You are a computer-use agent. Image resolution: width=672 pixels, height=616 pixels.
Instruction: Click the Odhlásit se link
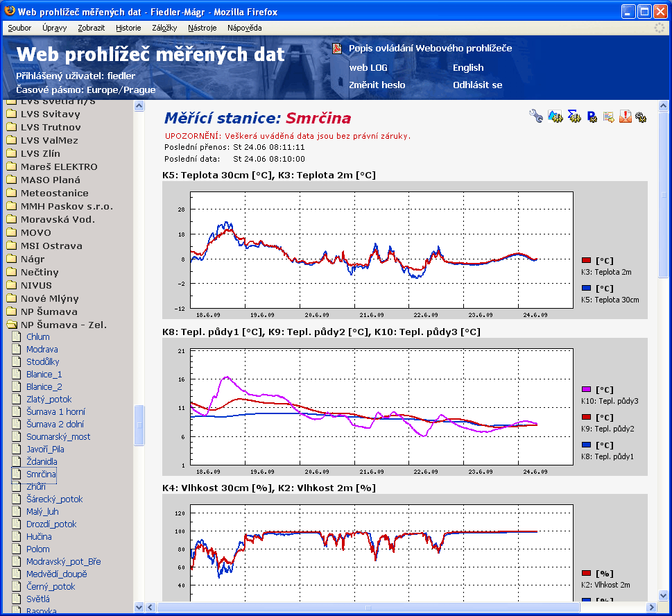click(477, 85)
